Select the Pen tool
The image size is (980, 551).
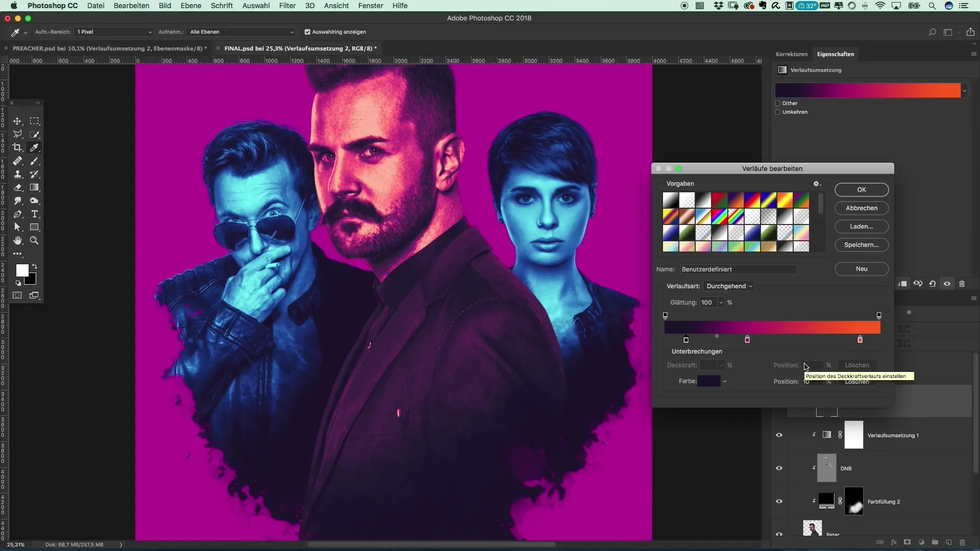pos(17,214)
